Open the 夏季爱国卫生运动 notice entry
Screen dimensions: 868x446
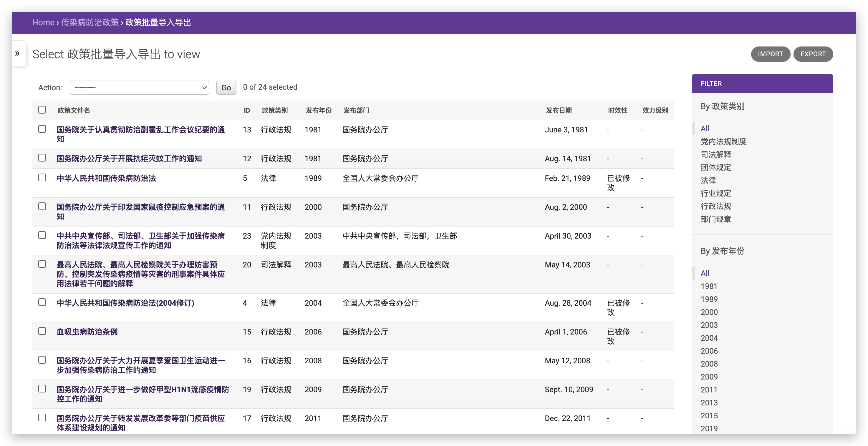(140, 365)
